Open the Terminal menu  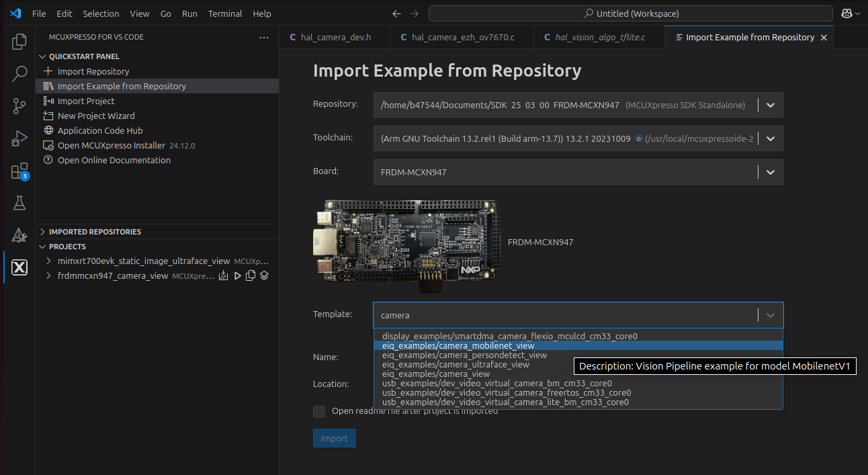click(225, 13)
